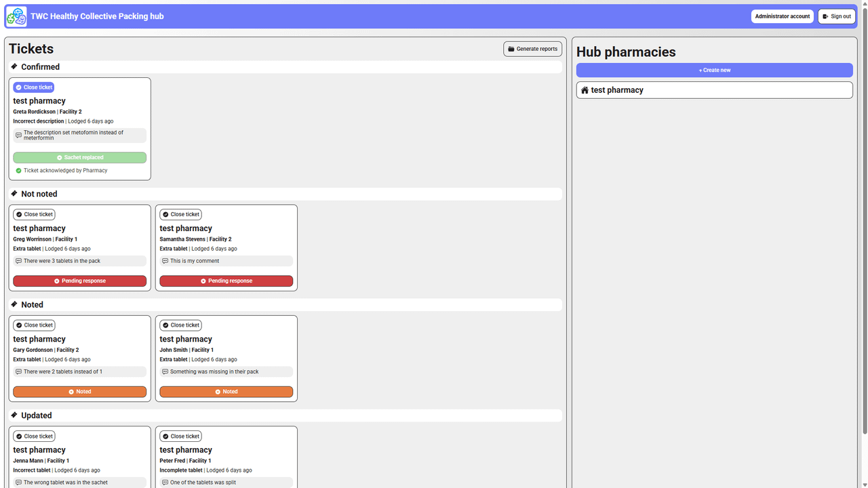Click the comment icon next to 'The wrong tablet'

click(x=19, y=483)
